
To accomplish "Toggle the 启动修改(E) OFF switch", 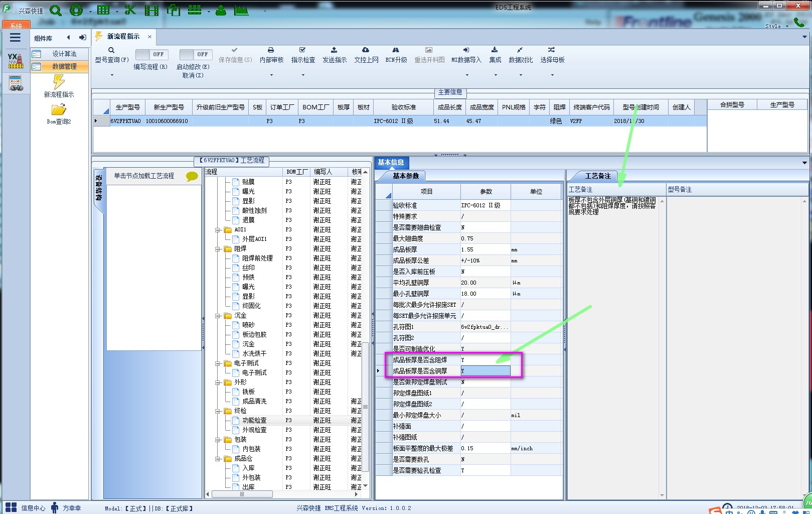I will click(196, 54).
